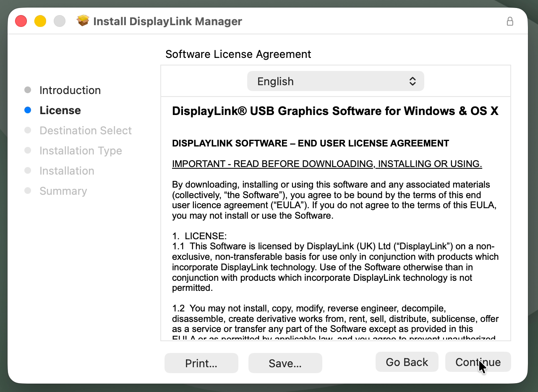
Task: Select the Destination Select step label
Action: point(85,130)
